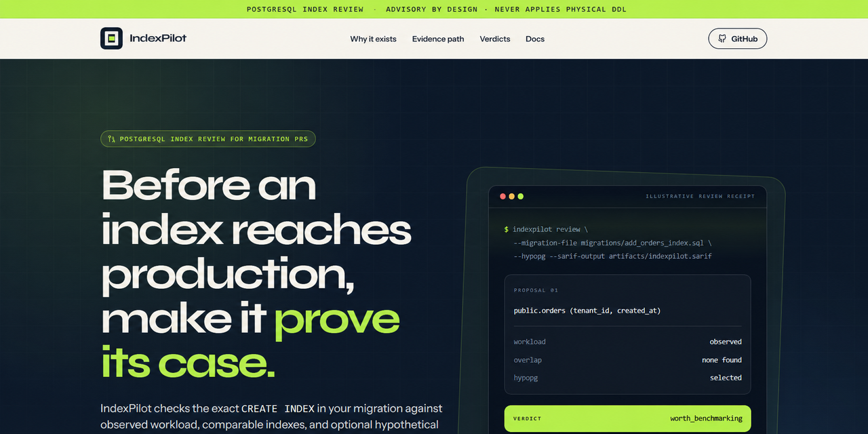868x434 pixels.
Task: Click the IndexPilot brand name
Action: click(158, 38)
